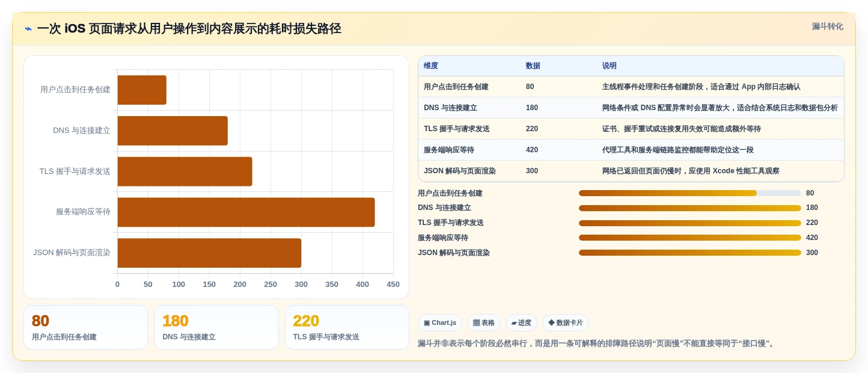868x373 pixels.
Task: Open the 220 TLS 握手与请求发送 data card
Action: [x=347, y=327]
